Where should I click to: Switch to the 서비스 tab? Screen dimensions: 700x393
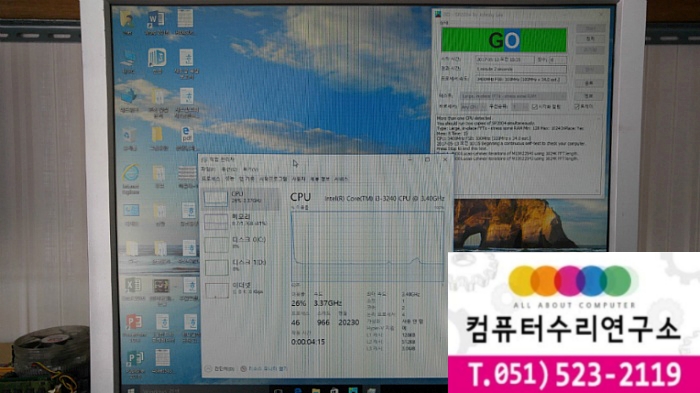pos(341,179)
